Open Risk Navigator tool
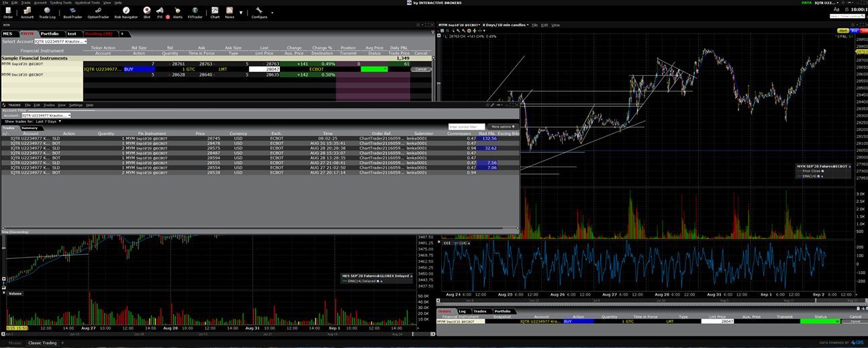Viewport: 868px width, 348px height. [x=126, y=13]
